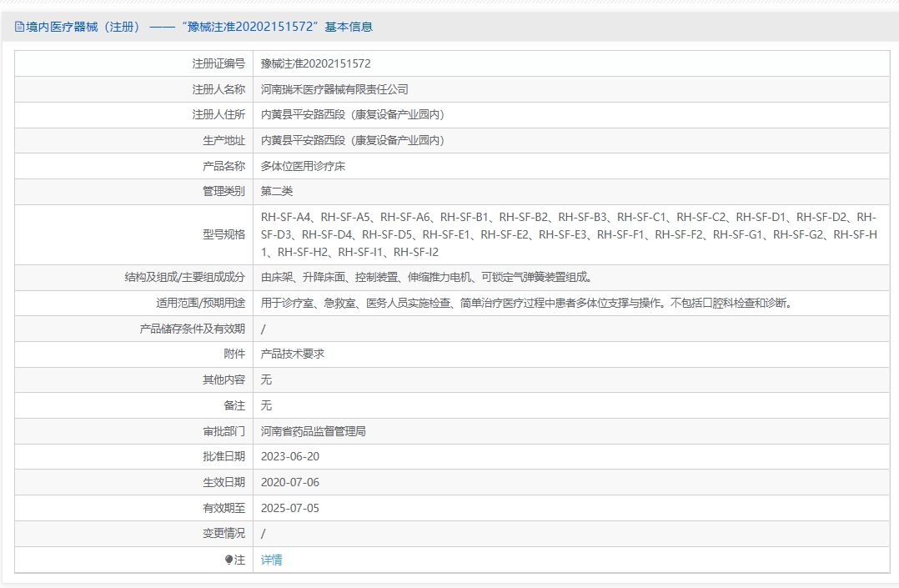Click the 注册人名称 label cell
Viewport: 899px width, 588px height.
point(218,89)
